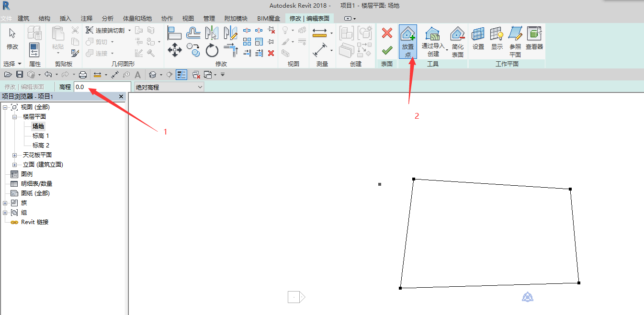644x315 pixels.
Task: Toggle the Thin Lines icon in quick access
Action: pyautogui.click(x=181, y=75)
